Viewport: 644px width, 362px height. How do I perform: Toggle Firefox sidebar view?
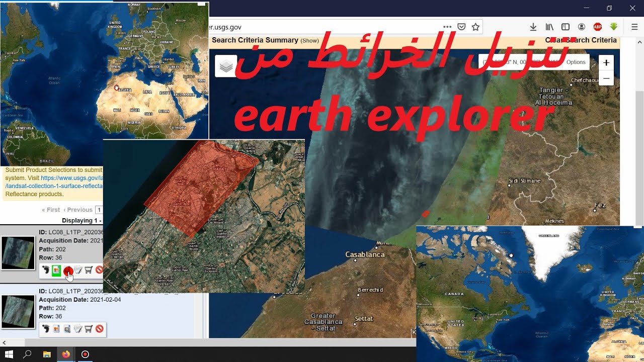click(x=566, y=27)
